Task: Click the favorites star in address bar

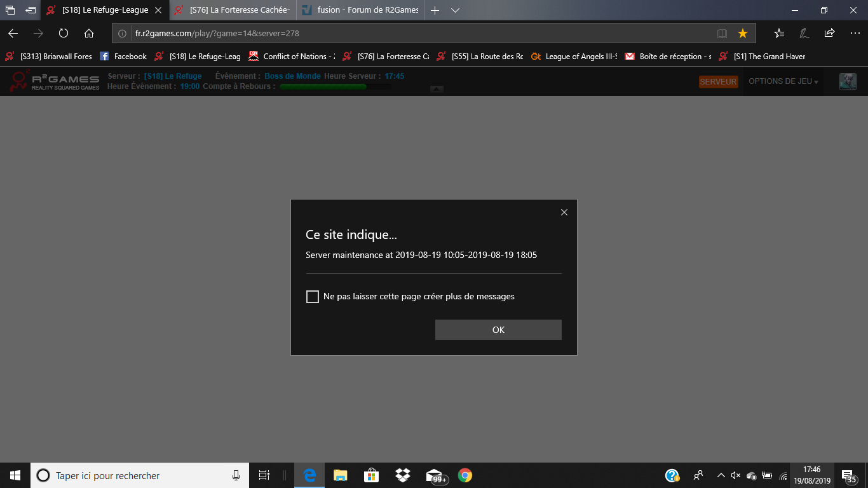Action: 742,33
